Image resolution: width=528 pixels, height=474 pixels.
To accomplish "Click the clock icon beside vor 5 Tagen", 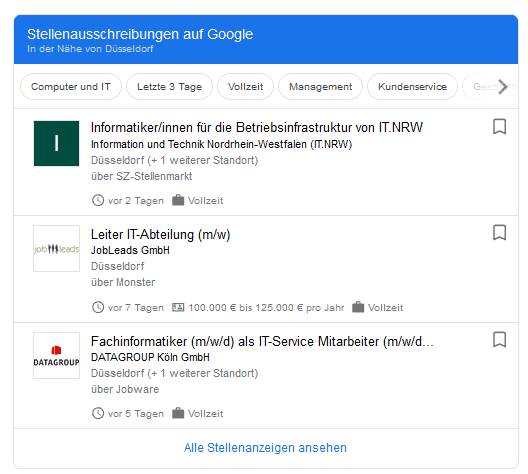I will tap(98, 413).
